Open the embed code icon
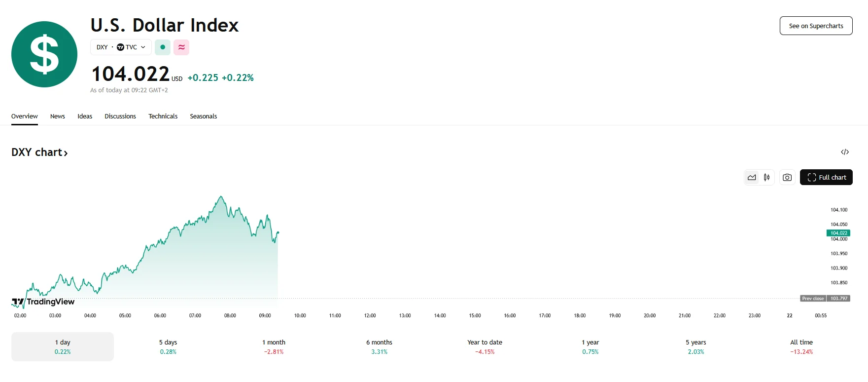 coord(845,152)
